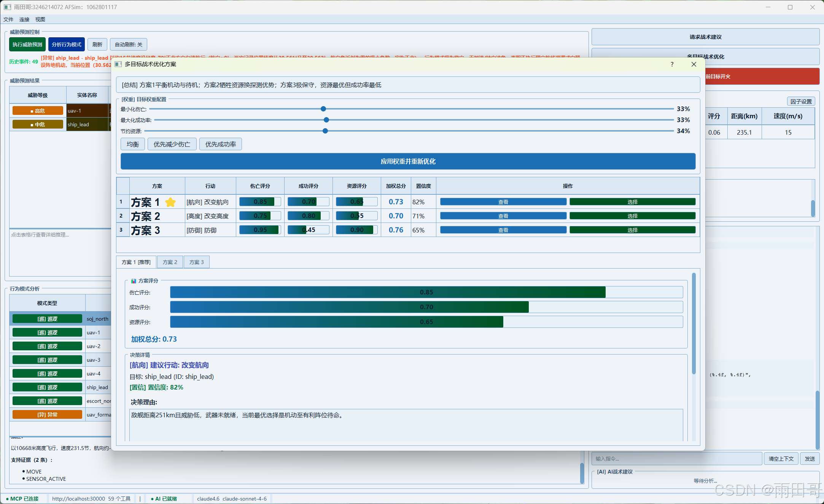Open the 连接 menu

point(24,19)
